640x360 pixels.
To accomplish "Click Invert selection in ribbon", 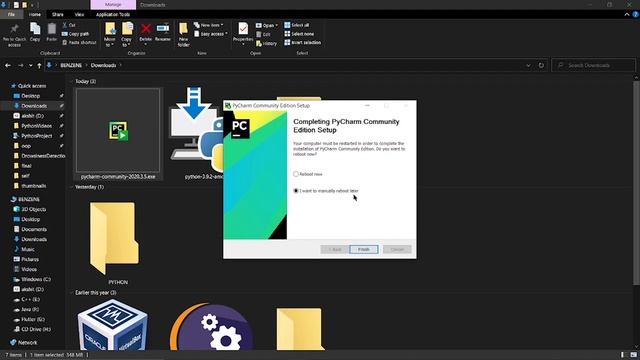I will [x=303, y=42].
